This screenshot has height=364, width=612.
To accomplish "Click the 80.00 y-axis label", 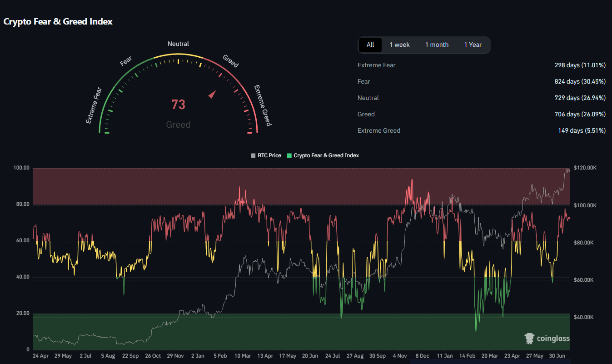I will [x=23, y=204].
